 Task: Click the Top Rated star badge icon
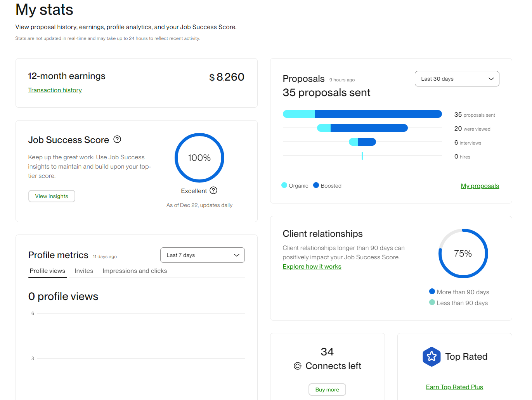coord(431,356)
